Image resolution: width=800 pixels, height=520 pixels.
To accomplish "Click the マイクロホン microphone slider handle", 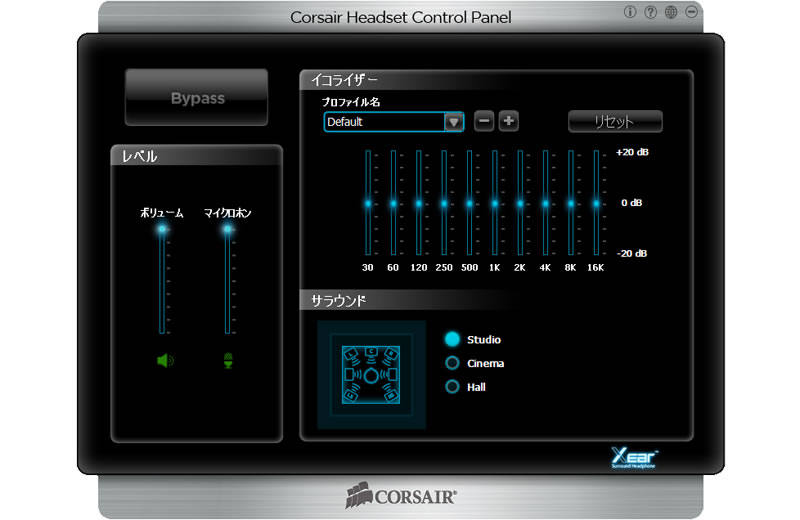I will pos(228,229).
